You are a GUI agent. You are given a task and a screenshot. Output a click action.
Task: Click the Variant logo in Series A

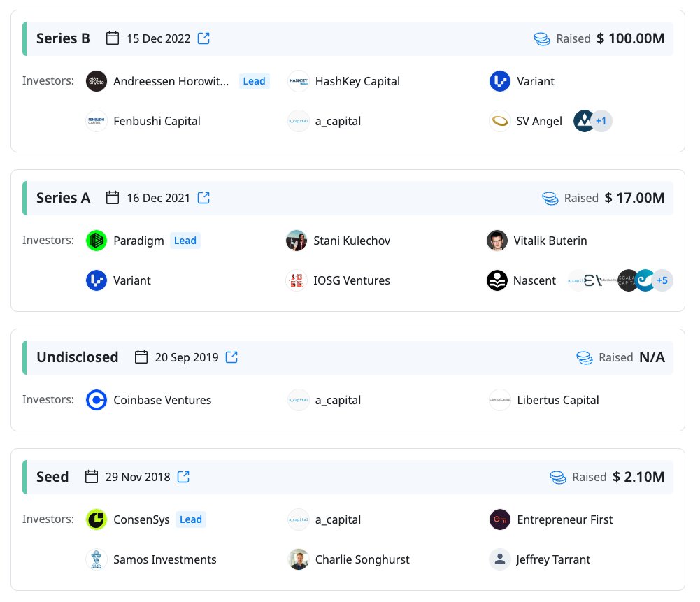click(x=97, y=280)
